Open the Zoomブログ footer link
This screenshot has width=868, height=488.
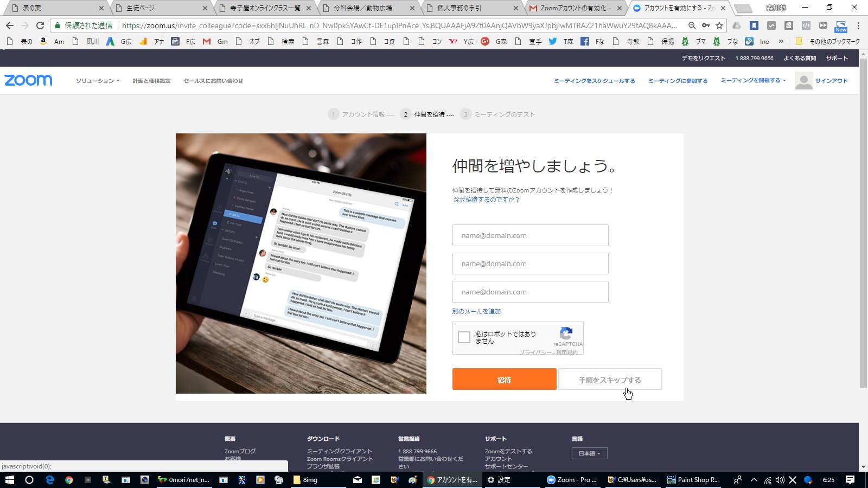(240, 451)
